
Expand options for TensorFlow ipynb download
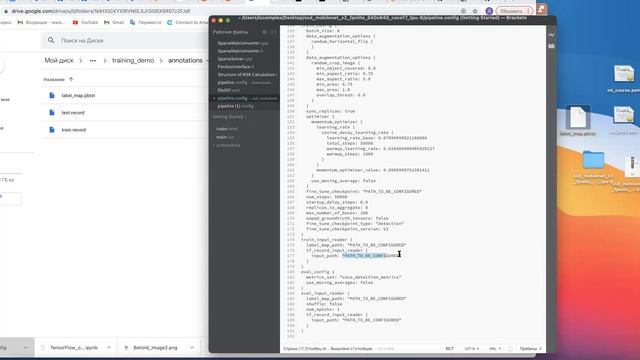109,348
